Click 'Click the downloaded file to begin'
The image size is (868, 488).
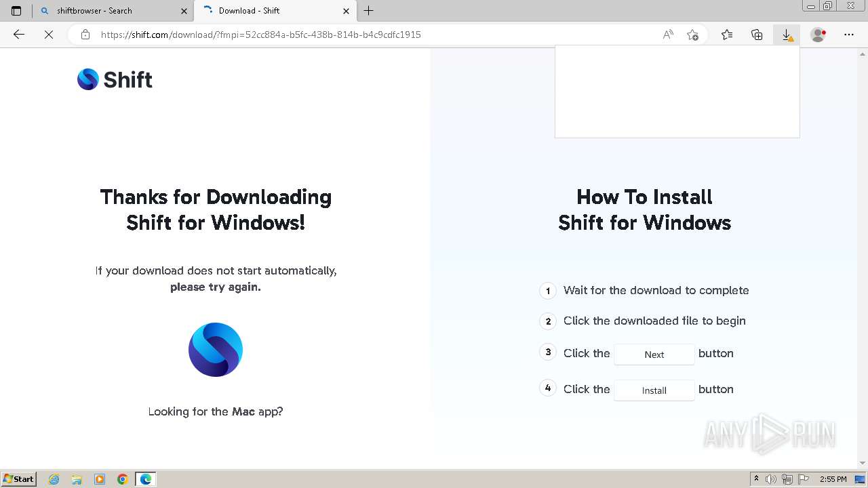[654, 321]
